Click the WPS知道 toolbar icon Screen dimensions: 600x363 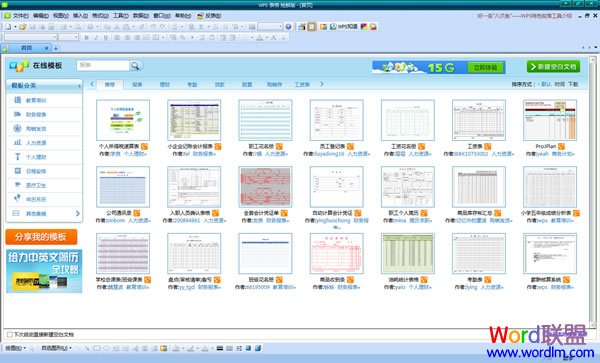(344, 27)
